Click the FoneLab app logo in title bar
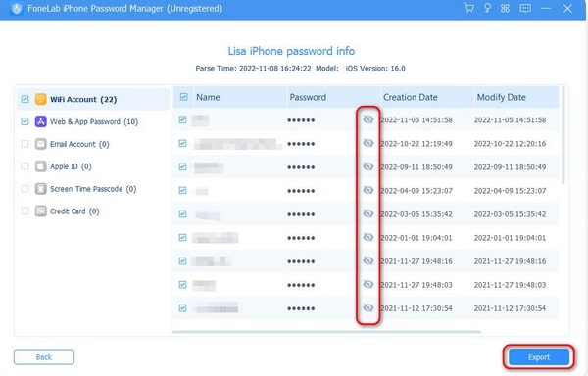 click(x=16, y=8)
